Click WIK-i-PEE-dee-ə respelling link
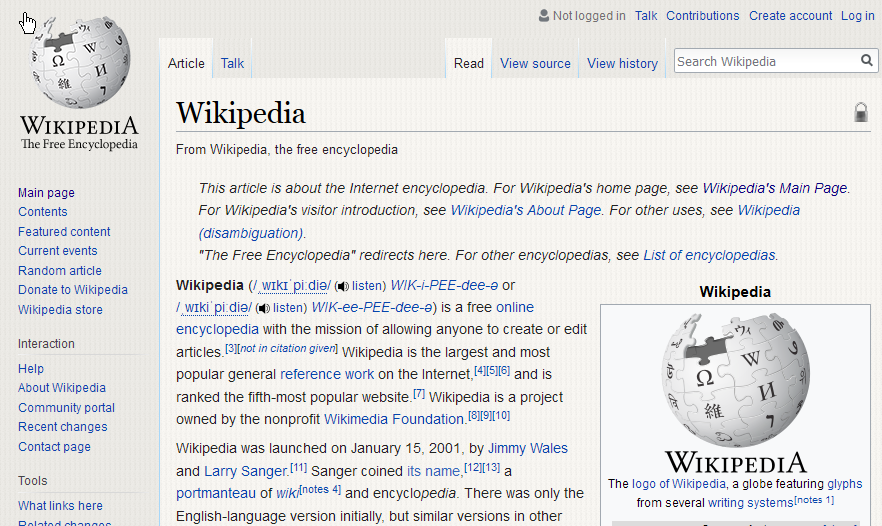Screen dimensions: 882x526 pyautogui.click(x=444, y=286)
